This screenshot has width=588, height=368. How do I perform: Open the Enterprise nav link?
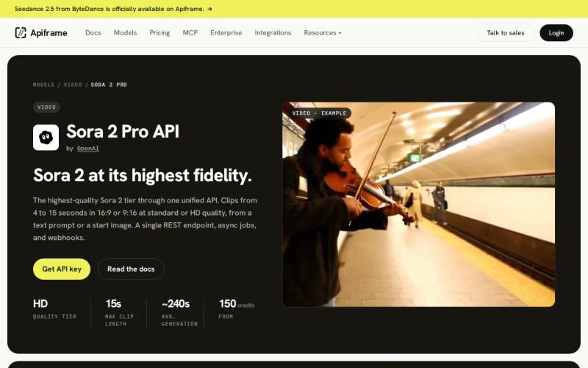tap(226, 32)
